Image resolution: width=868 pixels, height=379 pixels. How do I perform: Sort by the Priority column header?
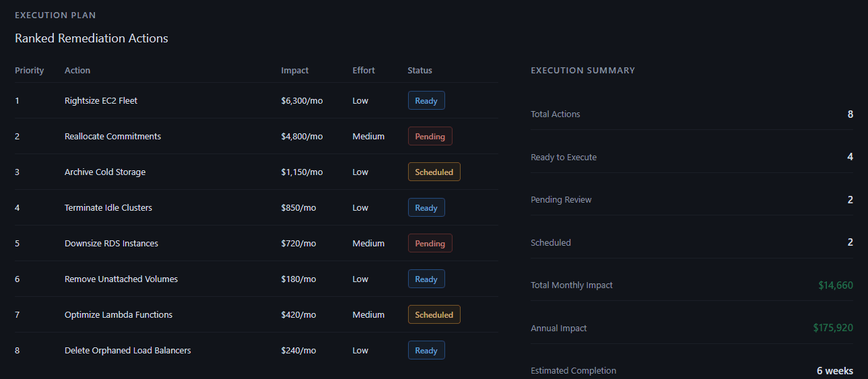click(30, 71)
